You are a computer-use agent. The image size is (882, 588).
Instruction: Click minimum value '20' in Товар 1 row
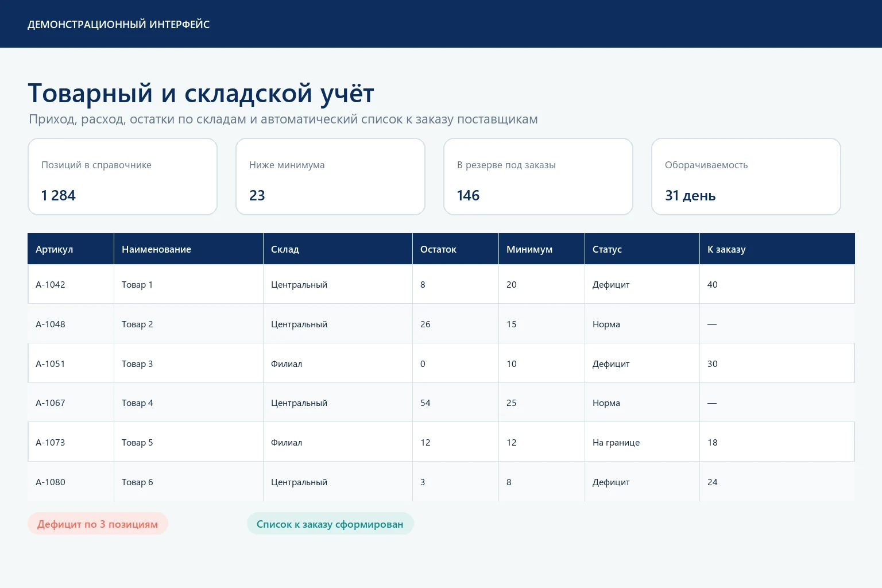(512, 284)
